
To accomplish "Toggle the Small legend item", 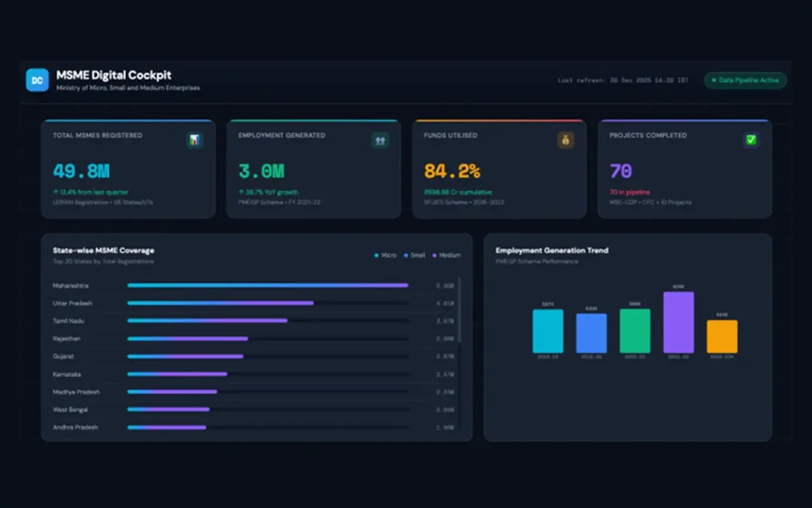I will coord(415,256).
